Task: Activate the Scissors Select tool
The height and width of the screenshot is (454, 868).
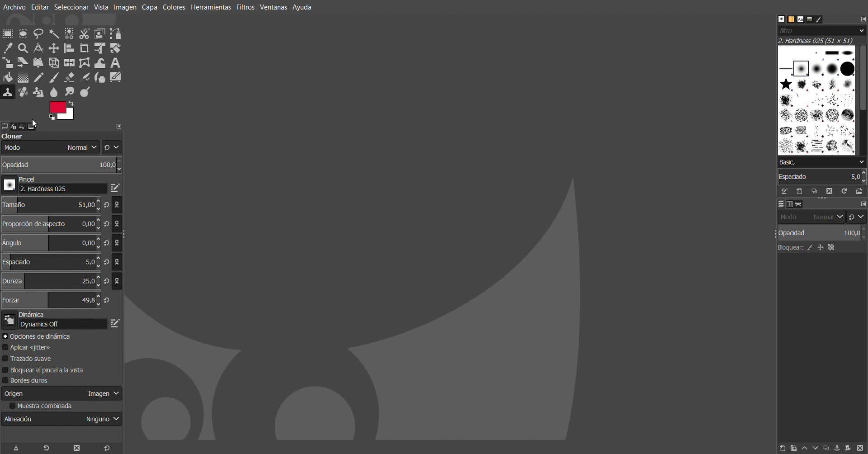Action: pos(85,34)
